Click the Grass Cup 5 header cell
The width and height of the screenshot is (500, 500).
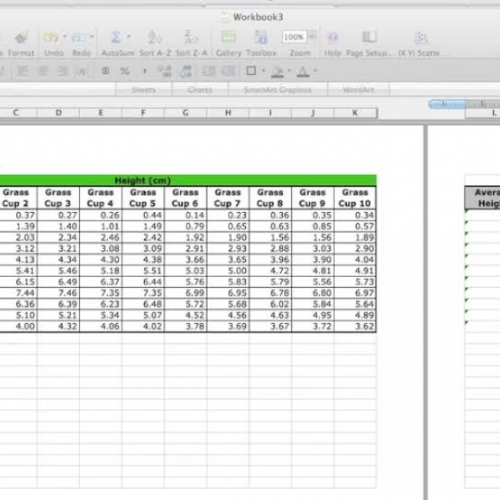(x=143, y=198)
